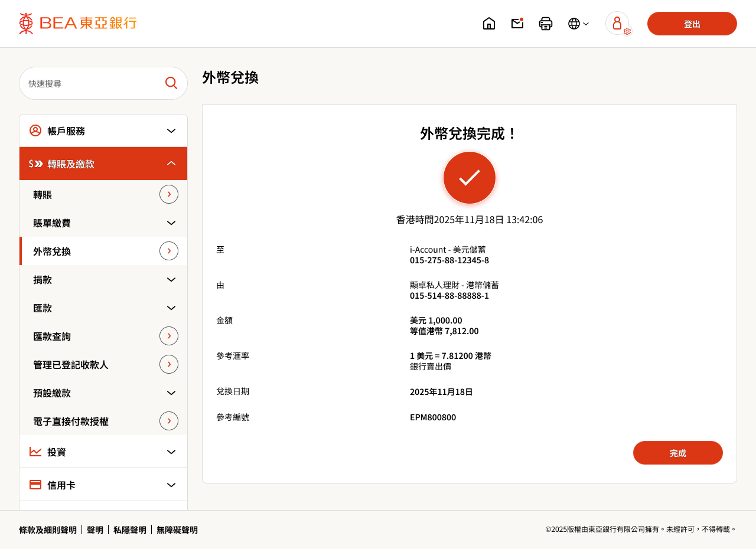Click the print icon
The width and height of the screenshot is (756, 549).
[x=546, y=22]
